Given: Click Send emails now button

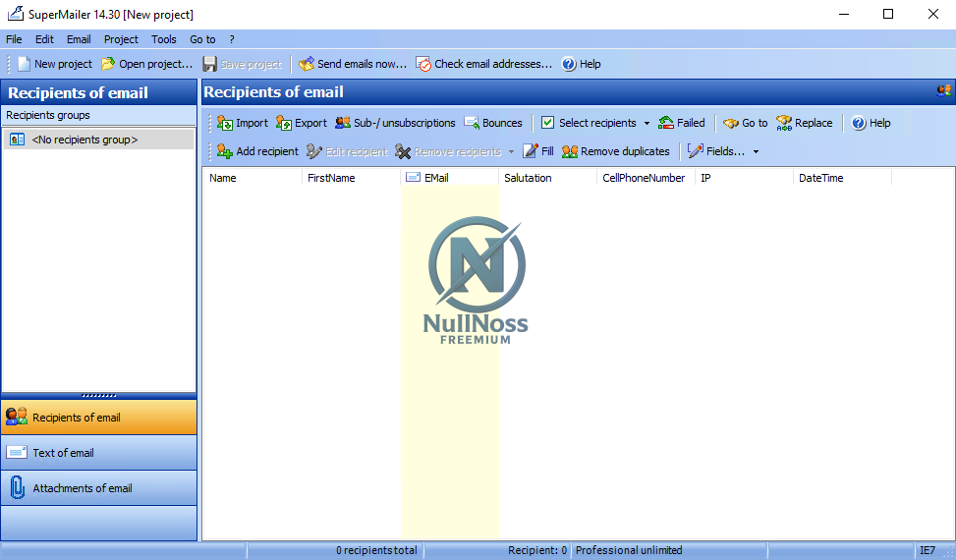Looking at the screenshot, I should pos(352,64).
